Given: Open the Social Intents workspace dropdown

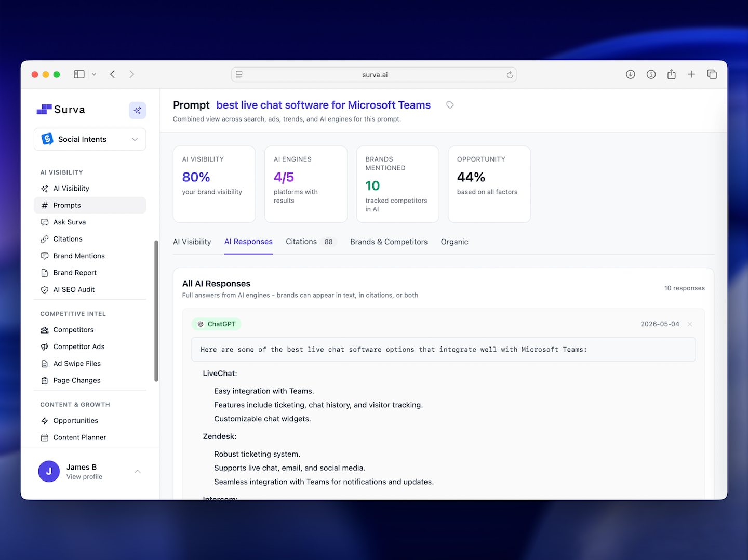Looking at the screenshot, I should [x=90, y=139].
